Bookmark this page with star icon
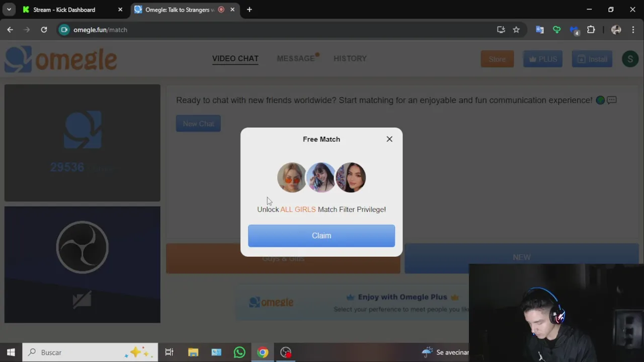 click(516, 30)
